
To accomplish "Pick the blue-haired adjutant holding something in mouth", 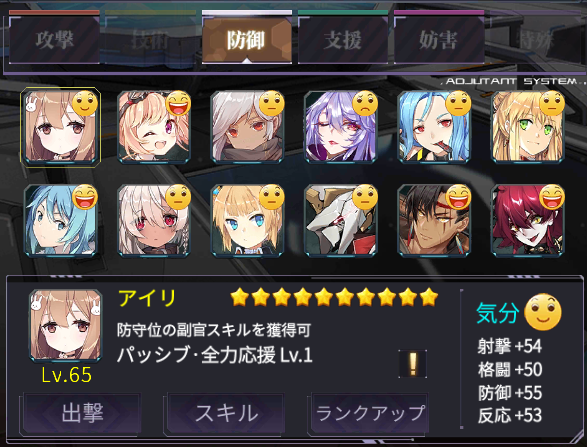I will [435, 127].
